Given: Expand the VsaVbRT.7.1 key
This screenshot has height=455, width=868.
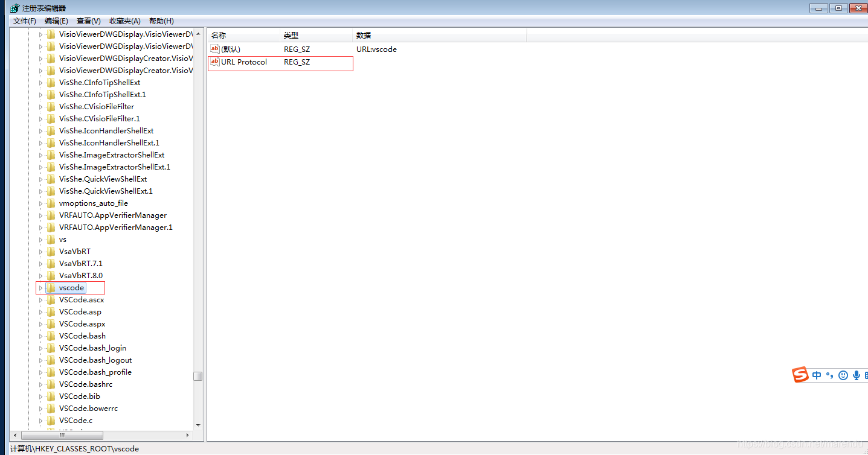Looking at the screenshot, I should (41, 264).
